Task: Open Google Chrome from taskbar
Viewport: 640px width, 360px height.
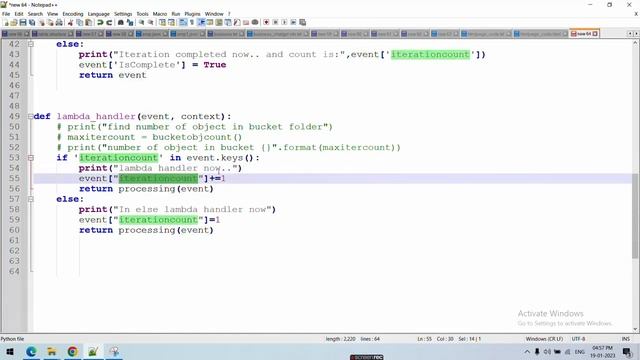Action: [73, 351]
